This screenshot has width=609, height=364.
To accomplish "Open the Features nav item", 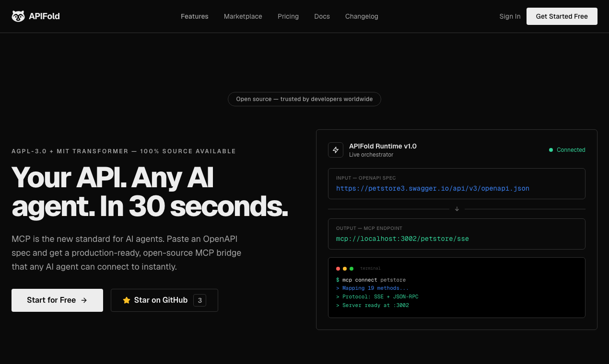I will click(x=195, y=16).
